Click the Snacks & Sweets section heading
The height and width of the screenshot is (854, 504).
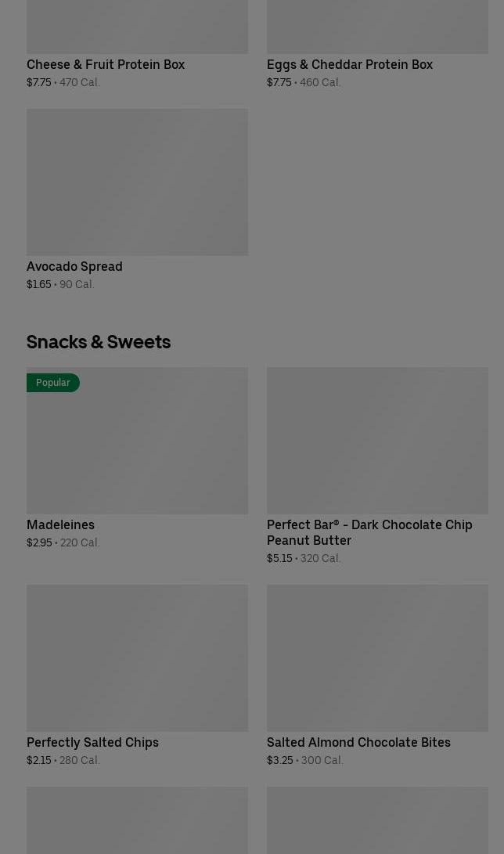point(99,341)
